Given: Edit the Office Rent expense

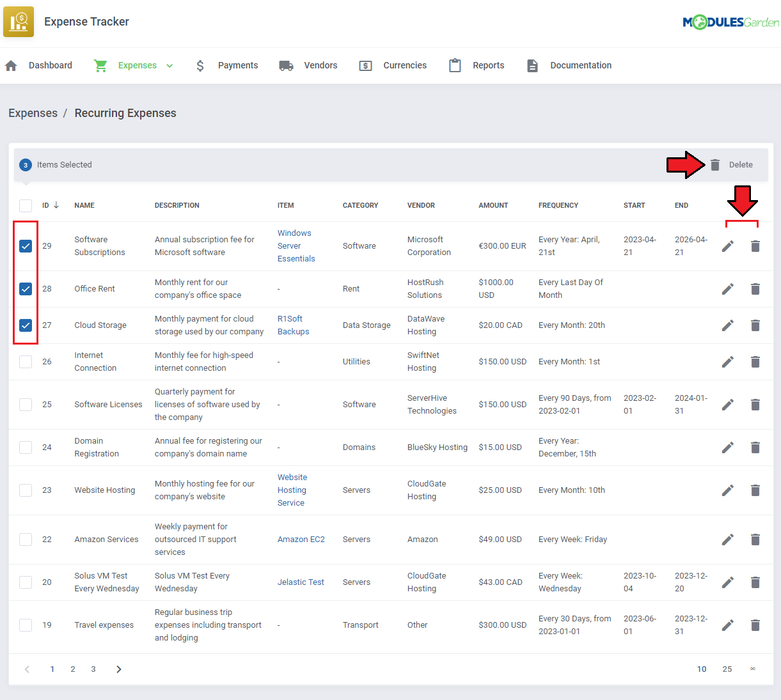Looking at the screenshot, I should (x=728, y=289).
